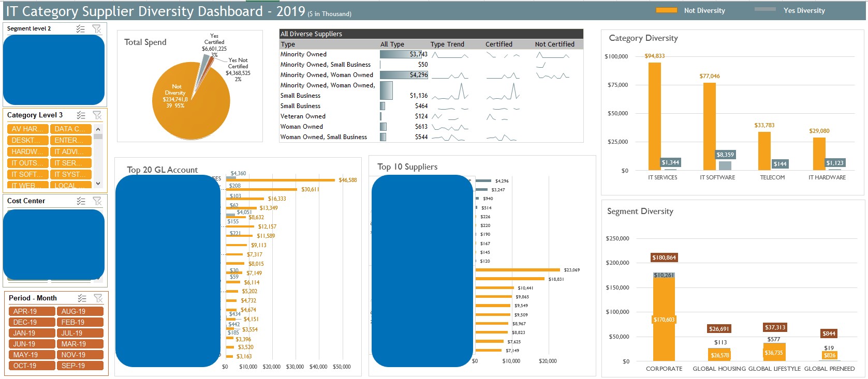Viewport: 868px width, 379px height.
Task: Toggle the IT ADVI... category slicer item
Action: [x=70, y=151]
